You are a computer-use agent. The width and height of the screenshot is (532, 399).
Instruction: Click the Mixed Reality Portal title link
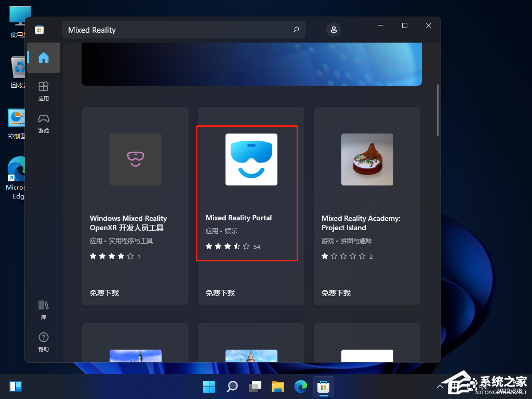[238, 218]
